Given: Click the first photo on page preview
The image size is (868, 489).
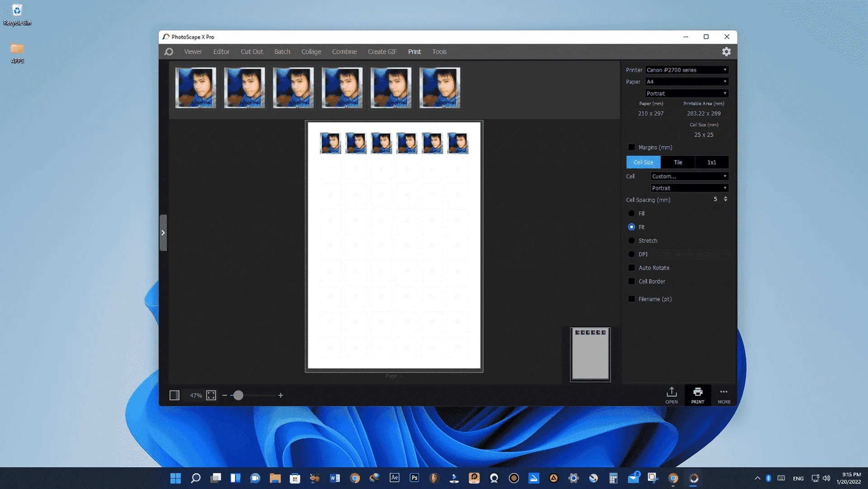Looking at the screenshot, I should point(330,143).
